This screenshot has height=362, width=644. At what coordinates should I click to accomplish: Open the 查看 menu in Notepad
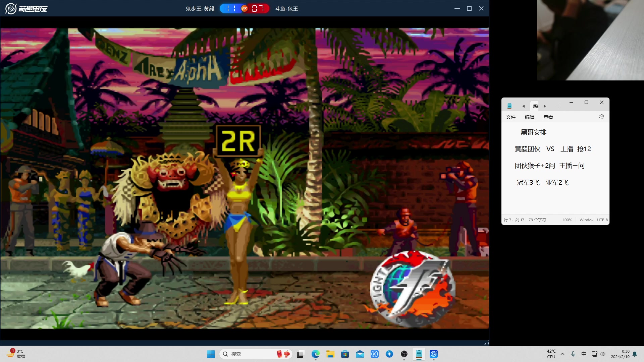[548, 117]
